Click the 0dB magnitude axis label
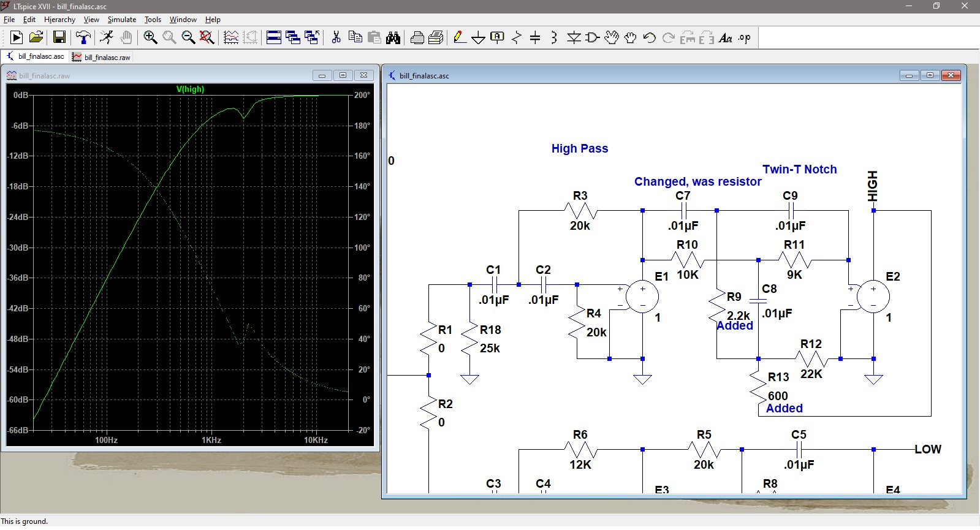 21,95
